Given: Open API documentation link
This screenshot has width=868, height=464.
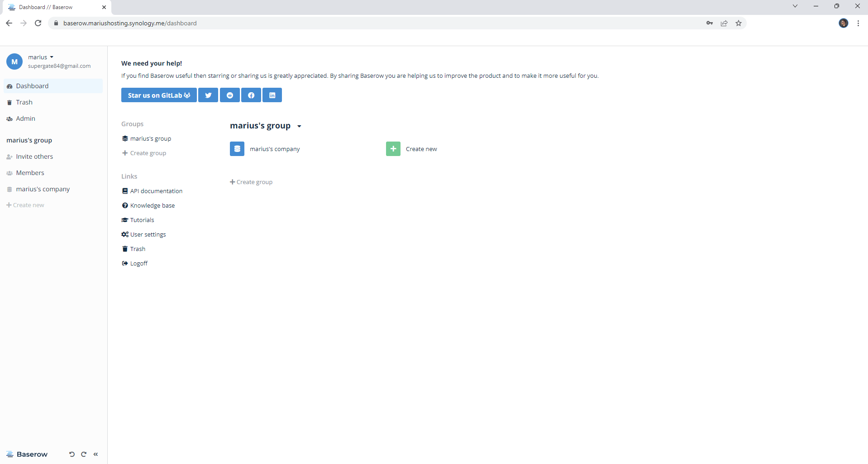Looking at the screenshot, I should point(153,191).
